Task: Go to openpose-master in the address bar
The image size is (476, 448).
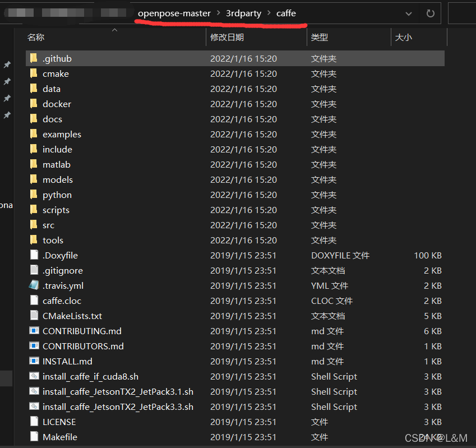Action: click(x=174, y=13)
